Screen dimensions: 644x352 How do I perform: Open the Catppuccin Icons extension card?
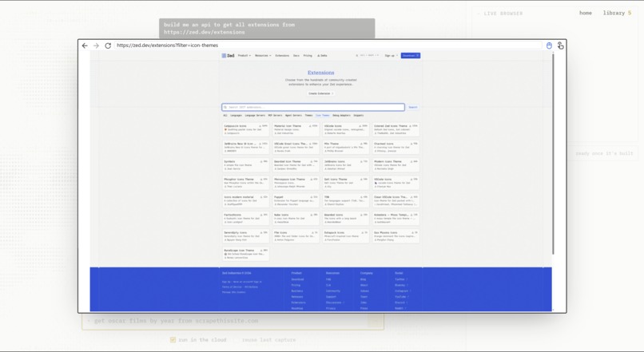click(245, 129)
